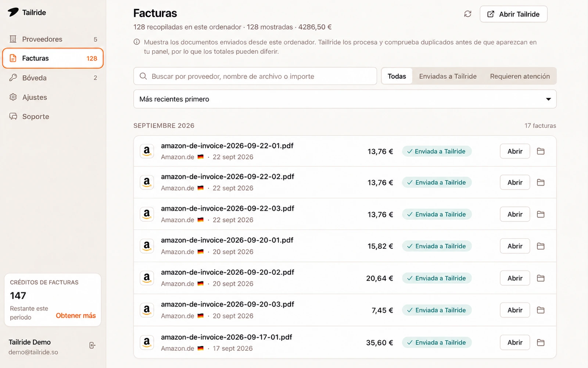Show folder for amazon-de-invoice-2026-09-22-02.pdf

[541, 183]
